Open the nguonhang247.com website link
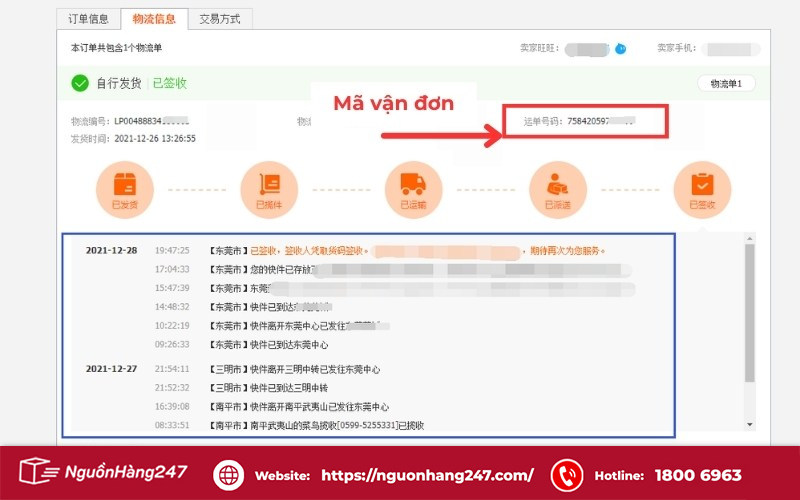 coord(427,476)
